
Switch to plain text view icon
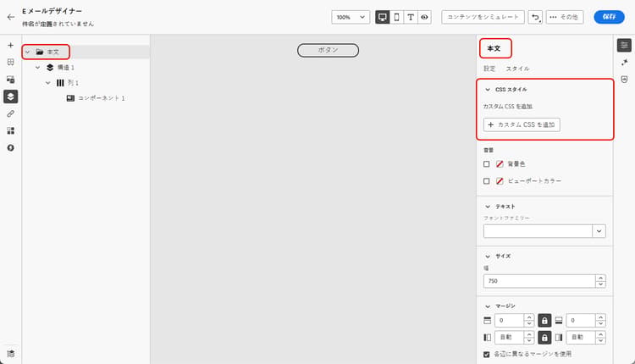411,17
